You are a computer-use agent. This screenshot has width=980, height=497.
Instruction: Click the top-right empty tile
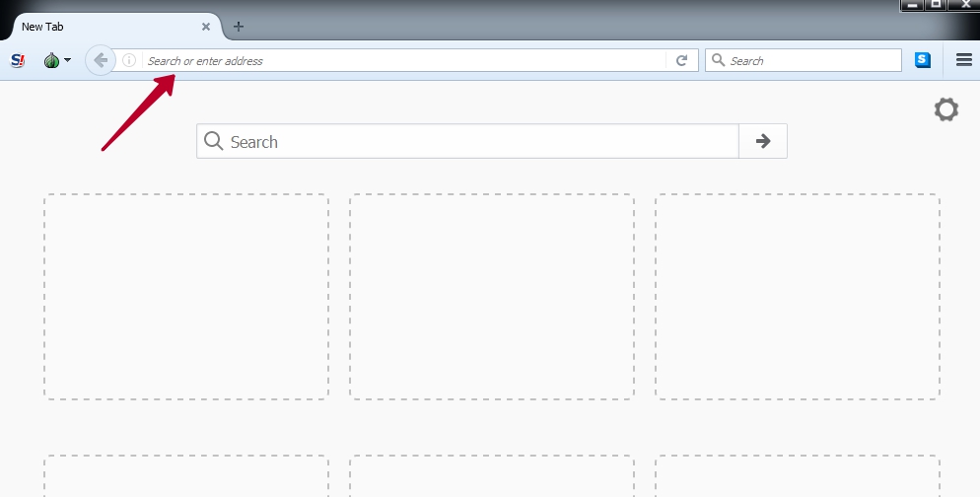point(798,297)
